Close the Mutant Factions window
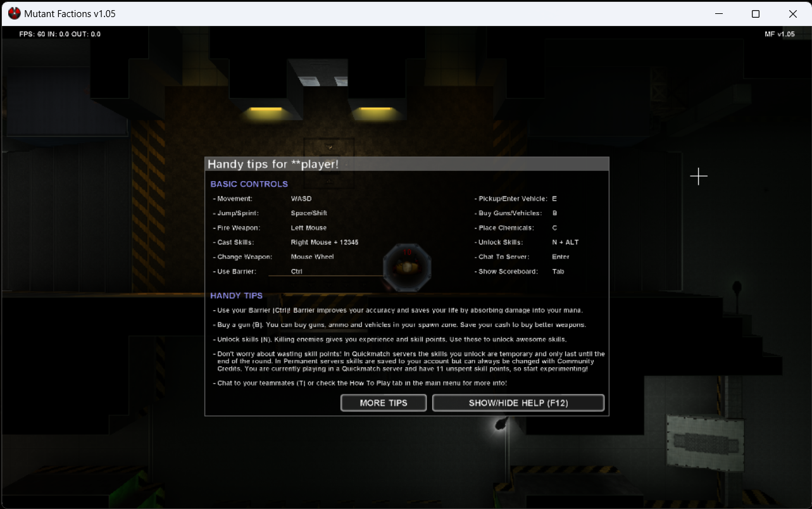Viewport: 812px width, 509px height. coord(792,13)
